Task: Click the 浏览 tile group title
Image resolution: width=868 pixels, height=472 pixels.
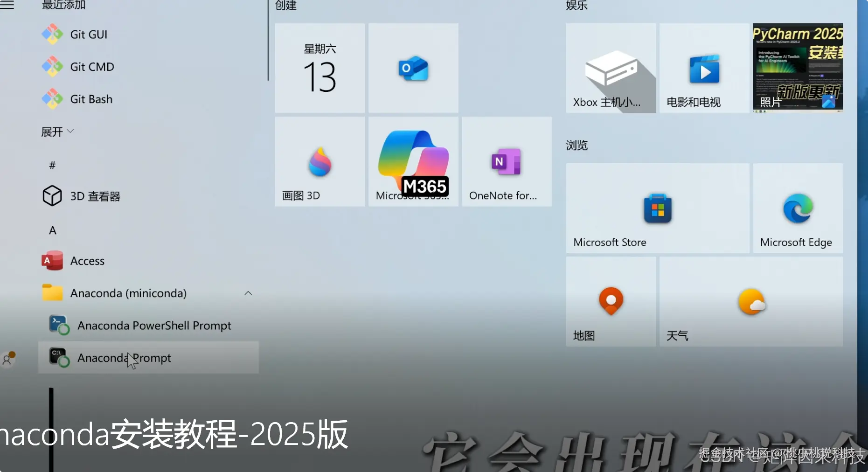Action: (577, 145)
